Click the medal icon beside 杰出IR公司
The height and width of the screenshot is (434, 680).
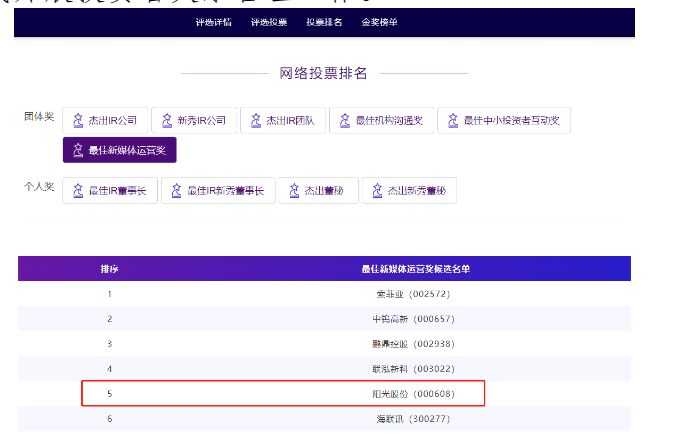click(77, 121)
